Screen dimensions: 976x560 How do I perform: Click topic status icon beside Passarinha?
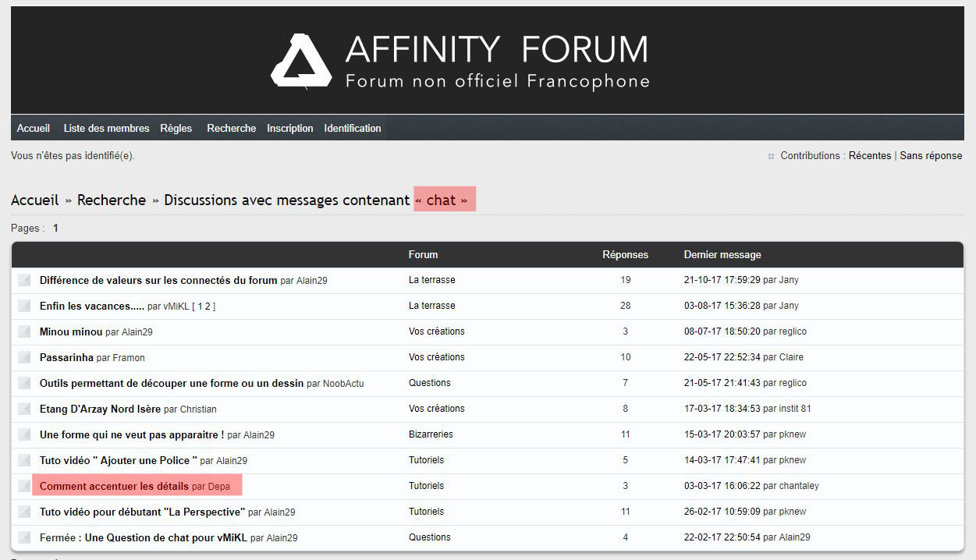coord(24,357)
